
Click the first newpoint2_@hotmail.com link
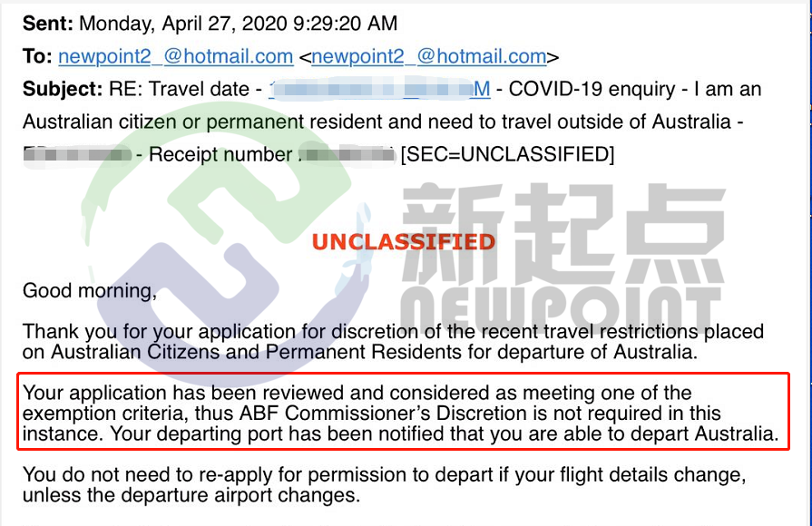pyautogui.click(x=175, y=56)
